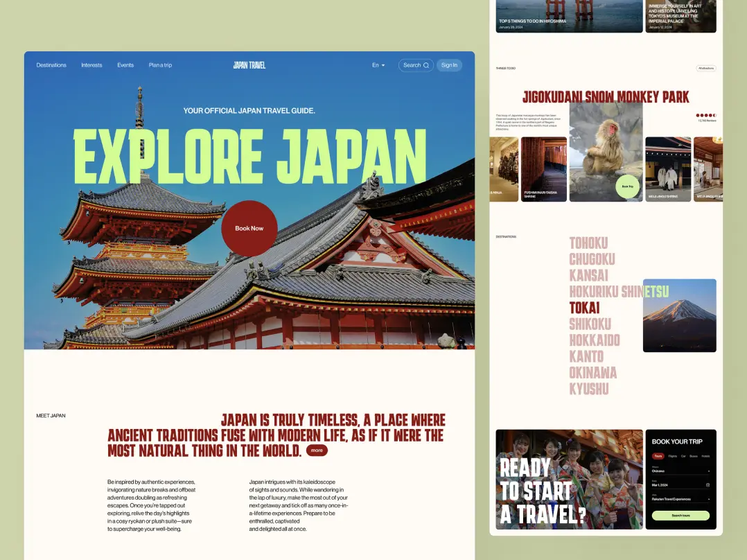Open the En language dropdown

378,65
